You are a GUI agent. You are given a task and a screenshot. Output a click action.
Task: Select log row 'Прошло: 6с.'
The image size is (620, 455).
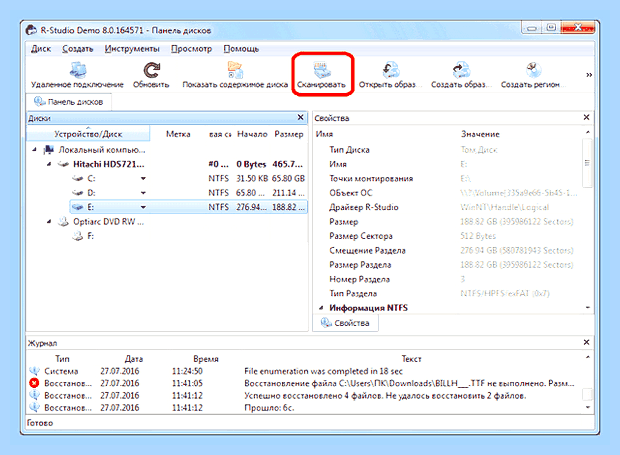tap(304, 408)
